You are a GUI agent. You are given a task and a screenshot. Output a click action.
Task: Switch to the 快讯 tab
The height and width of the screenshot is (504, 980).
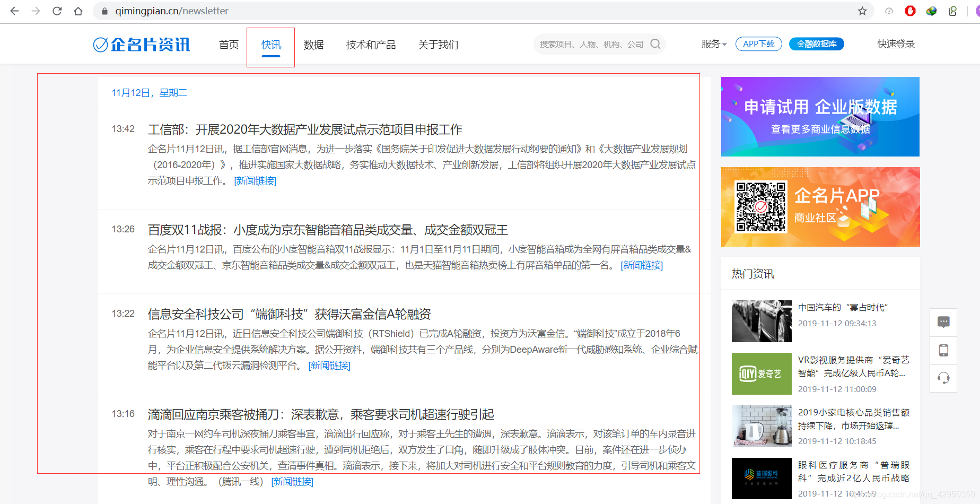270,45
